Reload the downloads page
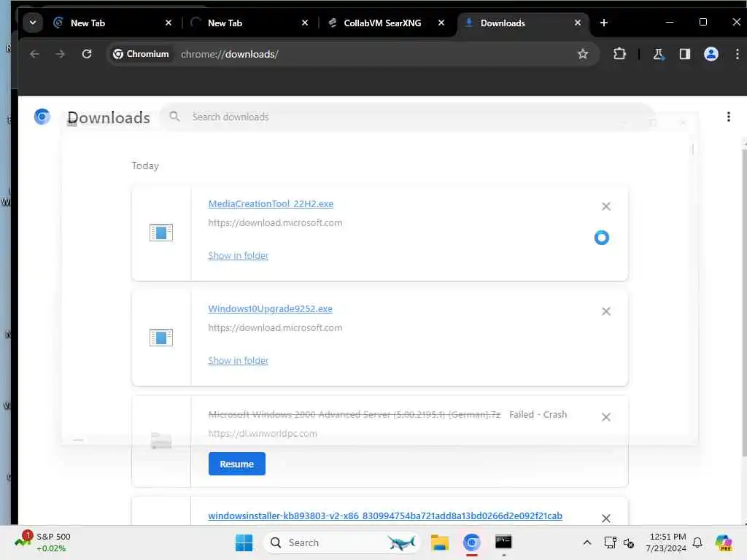The width and height of the screenshot is (747, 560). [87, 54]
